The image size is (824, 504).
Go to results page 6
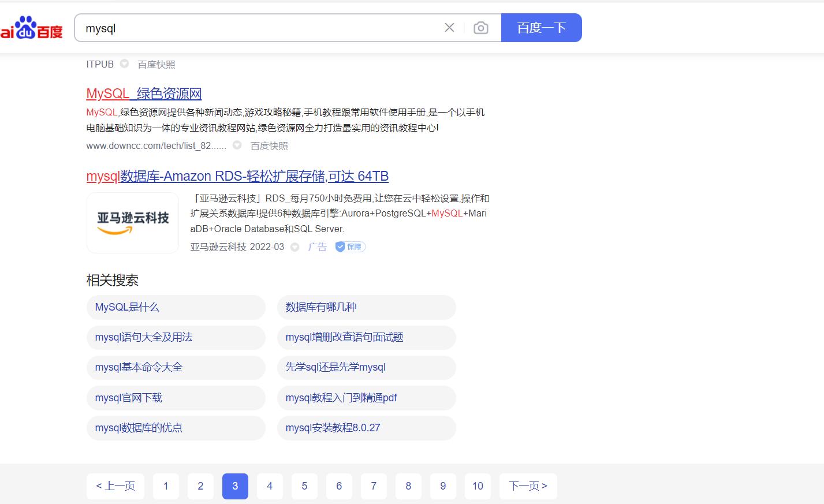339,486
